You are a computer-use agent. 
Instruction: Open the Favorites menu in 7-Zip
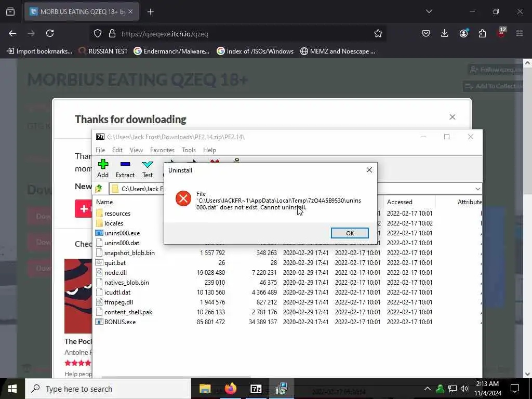point(162,150)
